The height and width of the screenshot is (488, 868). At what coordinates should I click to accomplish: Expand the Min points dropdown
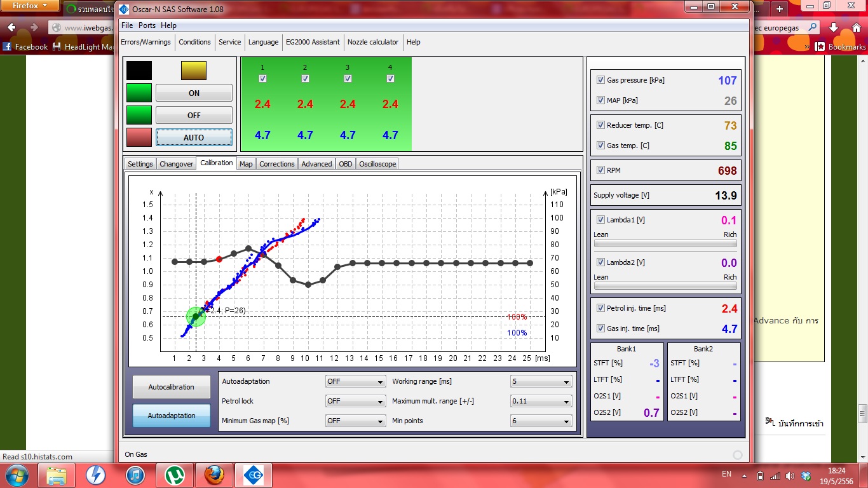click(x=541, y=421)
